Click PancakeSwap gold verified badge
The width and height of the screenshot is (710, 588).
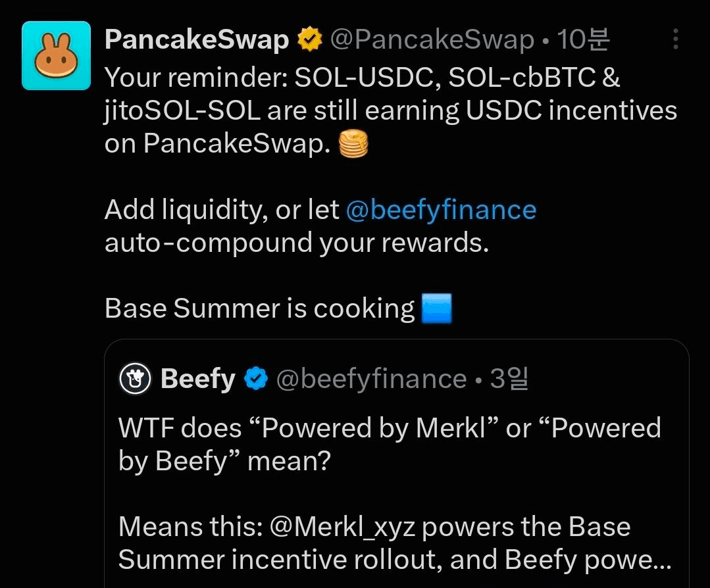[x=310, y=39]
